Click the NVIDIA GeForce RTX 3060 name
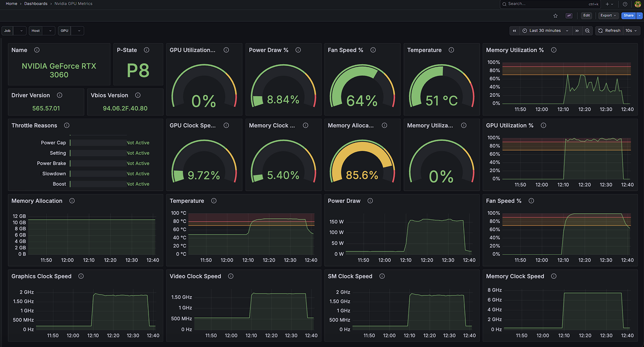The image size is (644, 347). (x=59, y=70)
